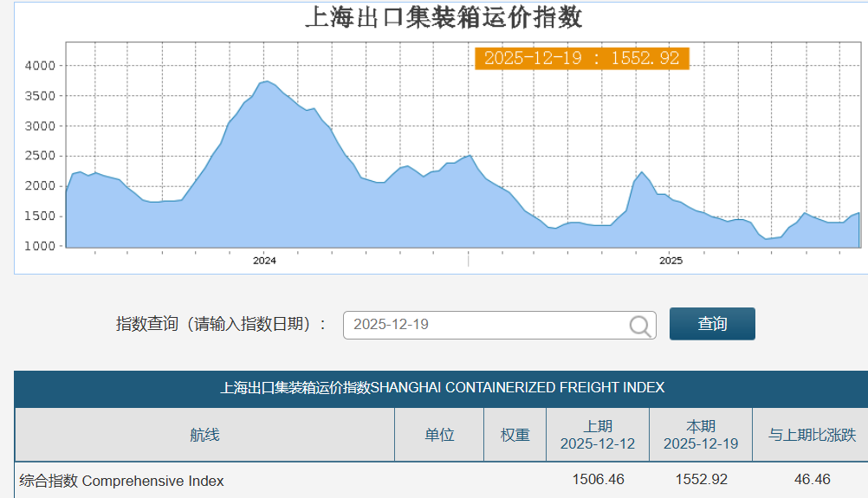The image size is (868, 498).
Task: Click the change value 46.46 cell
Action: [812, 479]
